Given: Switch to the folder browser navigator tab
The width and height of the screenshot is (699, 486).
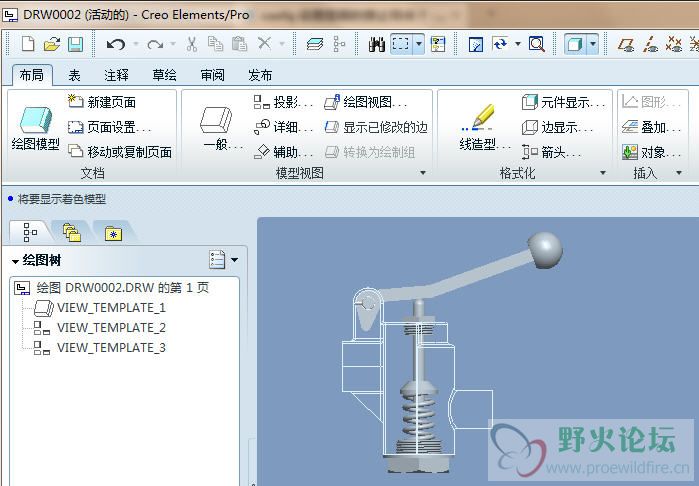Looking at the screenshot, I should 71,232.
